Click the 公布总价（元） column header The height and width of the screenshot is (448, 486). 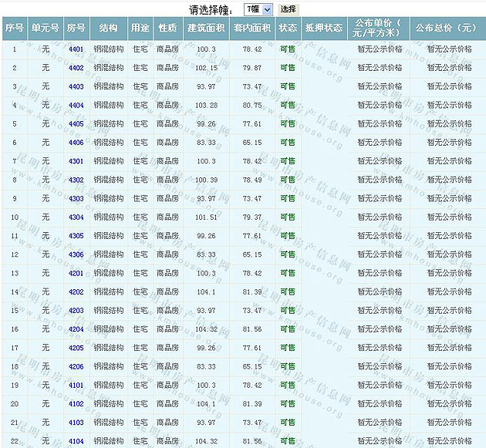click(447, 28)
